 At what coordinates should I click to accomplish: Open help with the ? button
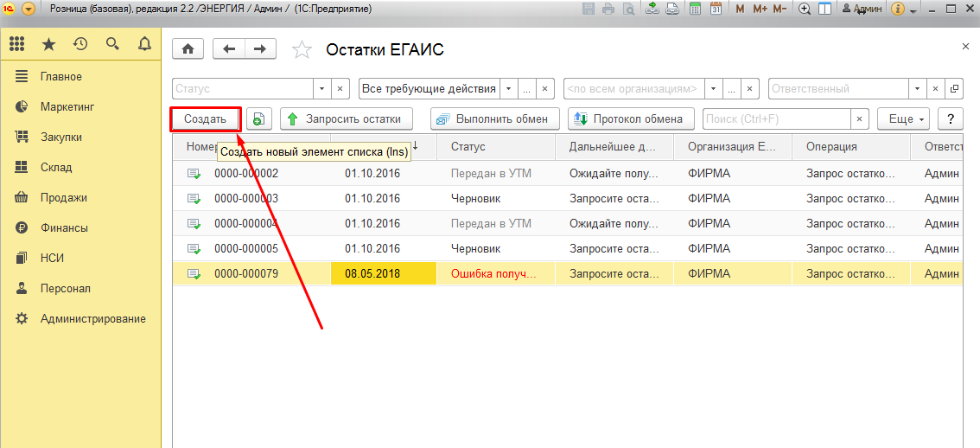(x=951, y=118)
